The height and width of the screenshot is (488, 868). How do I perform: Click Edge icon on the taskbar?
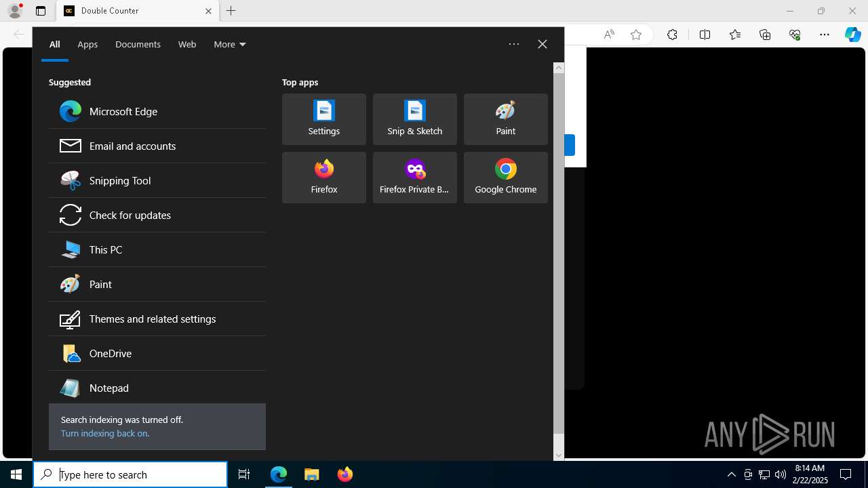point(279,474)
